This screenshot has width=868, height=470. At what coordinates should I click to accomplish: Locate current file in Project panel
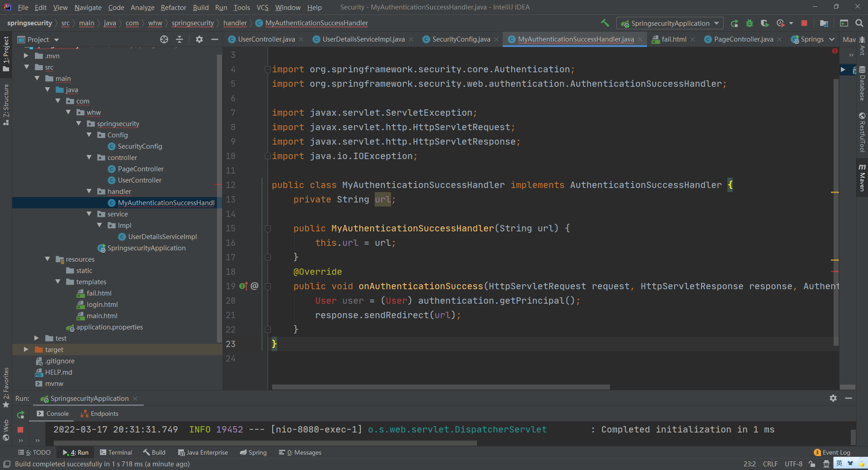point(164,39)
